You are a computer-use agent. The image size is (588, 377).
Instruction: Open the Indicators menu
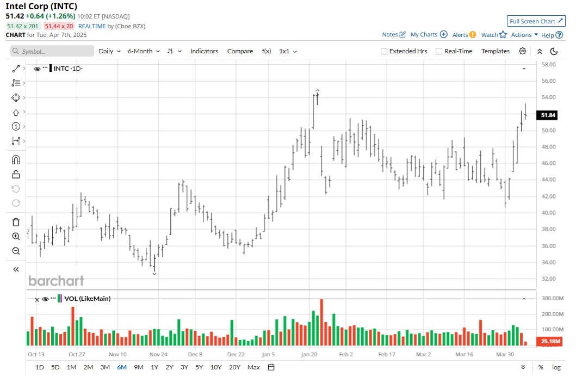pos(204,51)
